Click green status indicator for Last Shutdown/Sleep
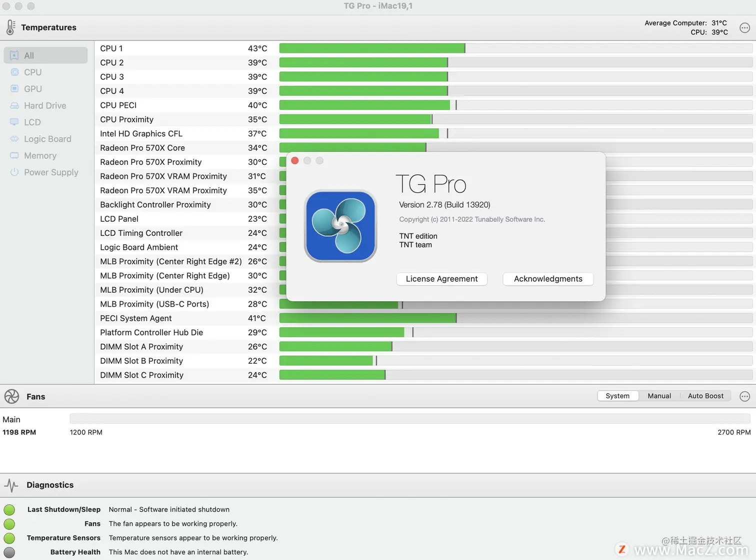The width and height of the screenshot is (756, 560). [9, 510]
